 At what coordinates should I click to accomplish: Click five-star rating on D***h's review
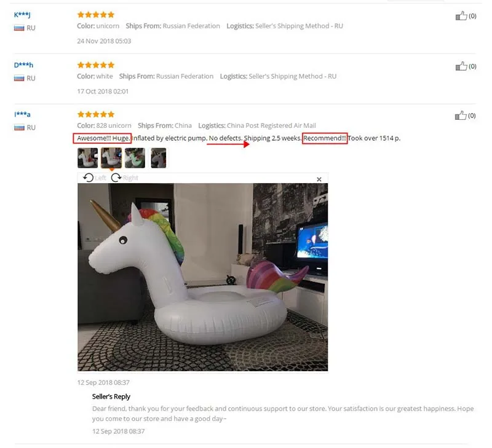(x=96, y=65)
